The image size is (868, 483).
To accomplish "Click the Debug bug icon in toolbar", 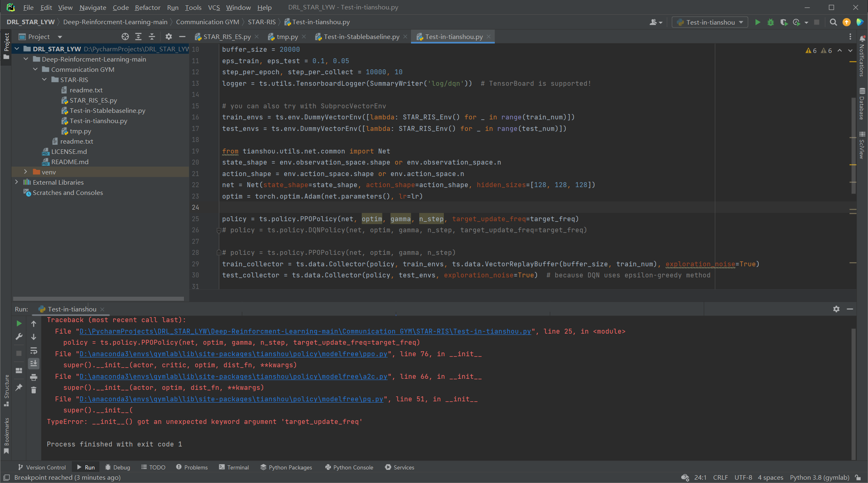I will click(771, 22).
